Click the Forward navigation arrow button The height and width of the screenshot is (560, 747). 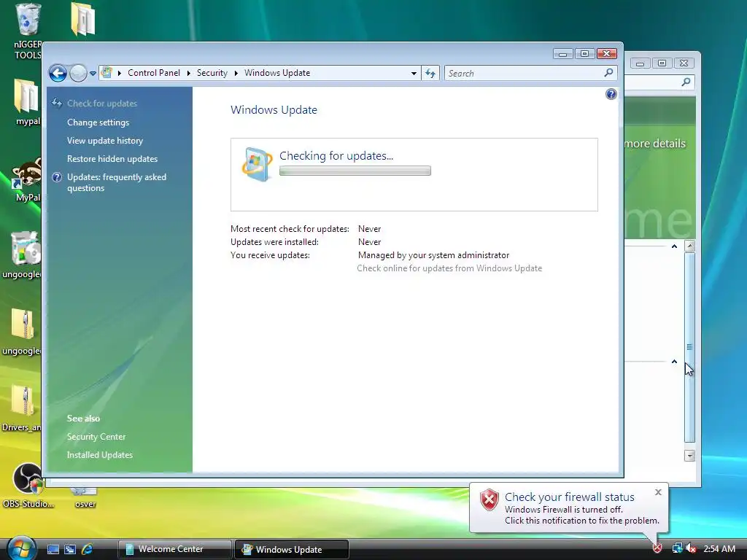click(78, 74)
